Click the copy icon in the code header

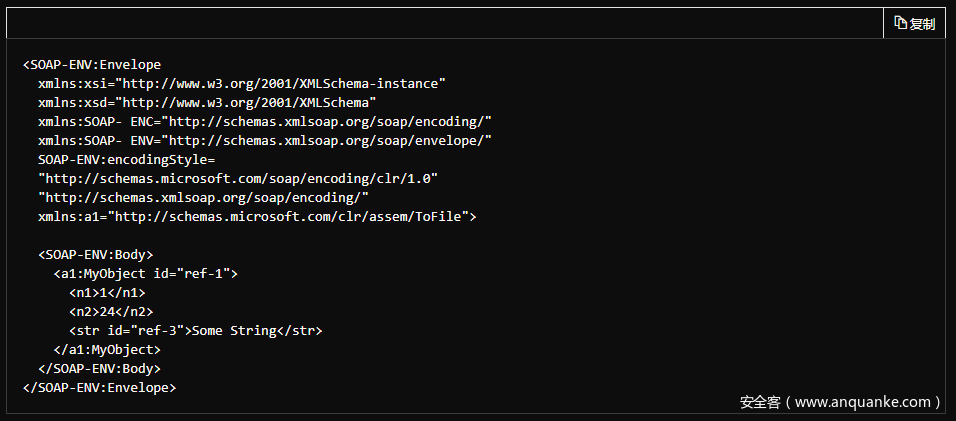pos(900,23)
